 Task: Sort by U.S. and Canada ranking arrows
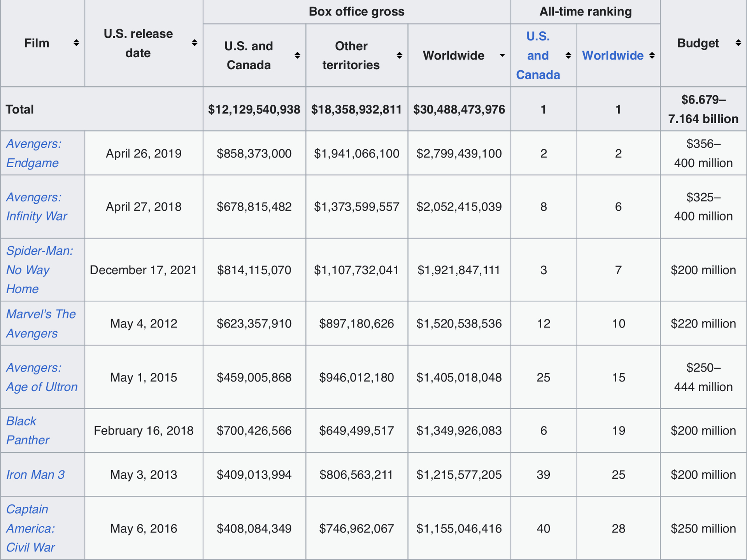568,55
